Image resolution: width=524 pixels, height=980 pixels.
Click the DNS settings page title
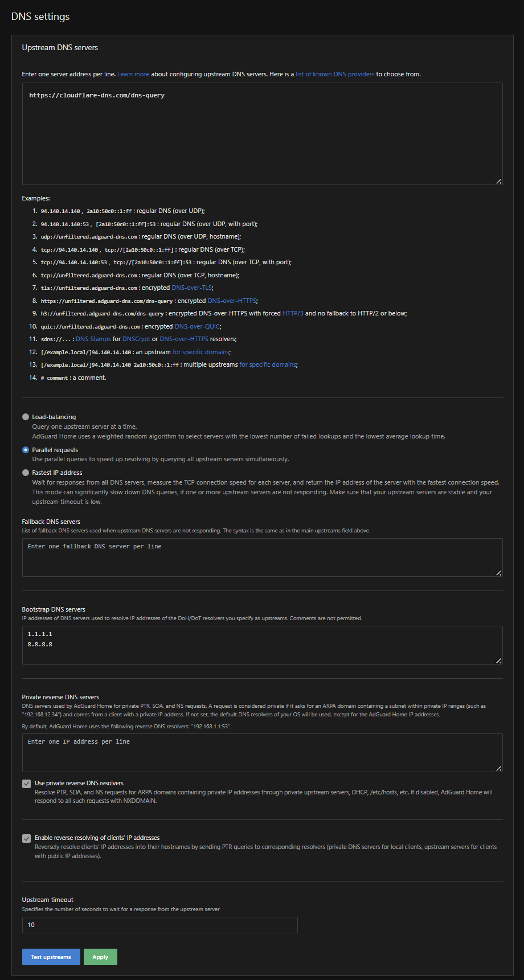(x=40, y=17)
